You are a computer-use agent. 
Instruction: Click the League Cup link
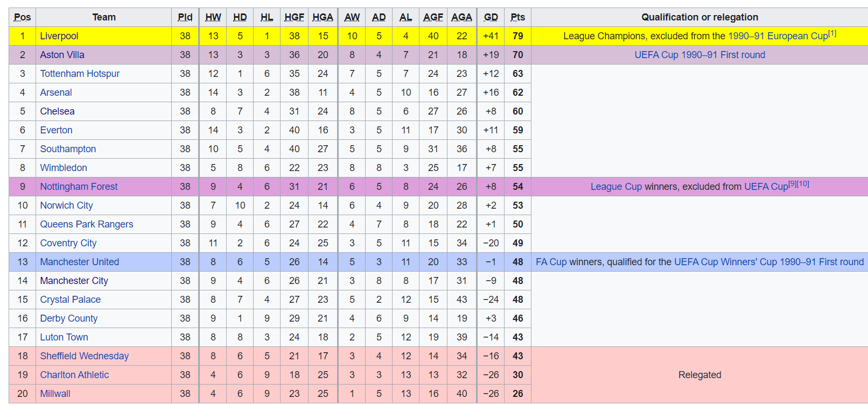coord(616,187)
